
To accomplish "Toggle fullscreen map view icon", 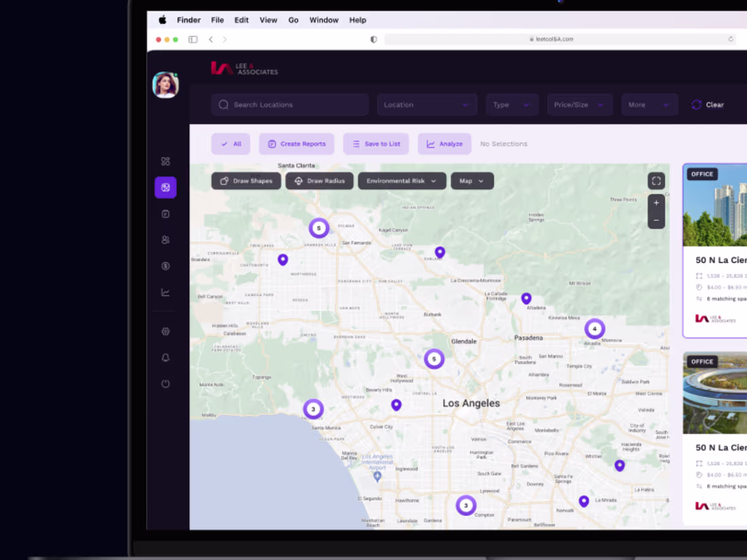I will coord(656,181).
